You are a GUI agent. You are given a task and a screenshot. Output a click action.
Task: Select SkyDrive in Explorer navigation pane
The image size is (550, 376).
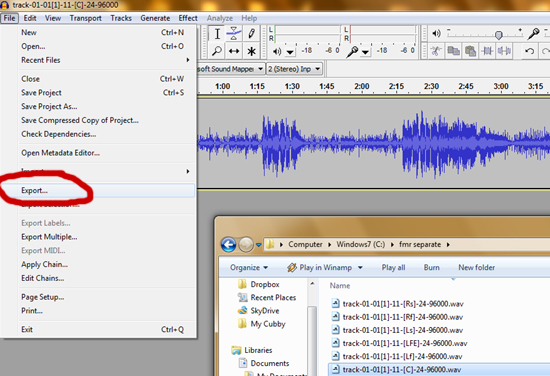265,311
